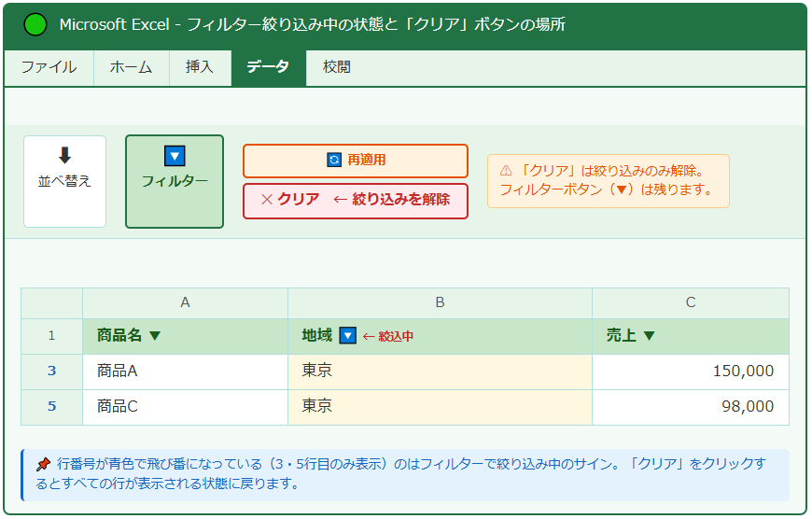Select column B header

click(x=440, y=302)
